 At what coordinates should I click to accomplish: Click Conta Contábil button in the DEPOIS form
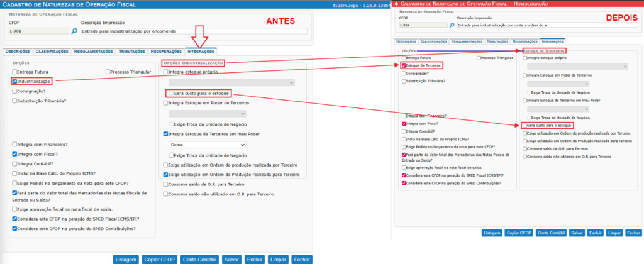pyautogui.click(x=550, y=233)
